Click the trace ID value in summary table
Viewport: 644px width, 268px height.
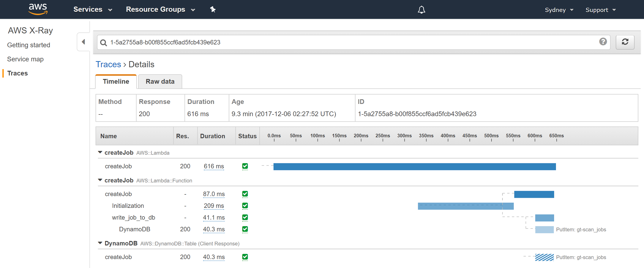pos(417,114)
